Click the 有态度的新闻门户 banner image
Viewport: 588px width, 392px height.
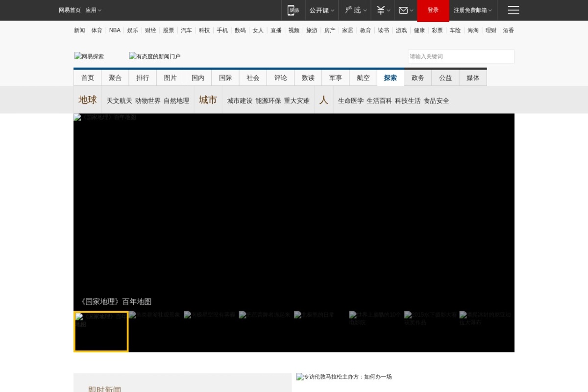click(155, 56)
